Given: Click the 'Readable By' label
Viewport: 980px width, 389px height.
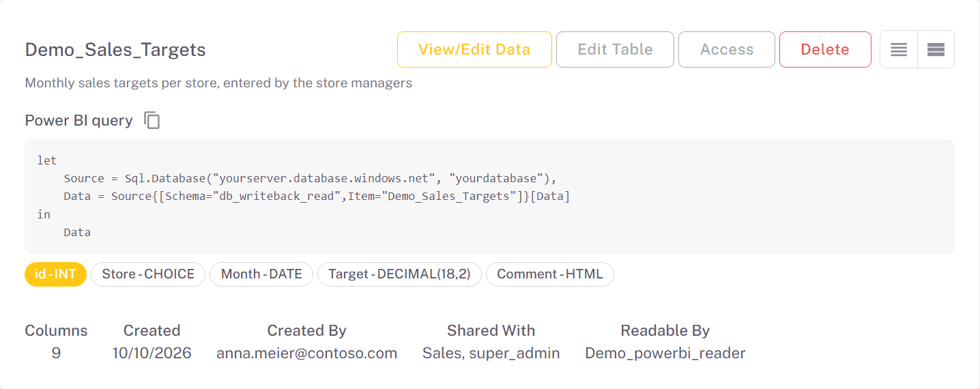Looking at the screenshot, I should click(x=665, y=331).
